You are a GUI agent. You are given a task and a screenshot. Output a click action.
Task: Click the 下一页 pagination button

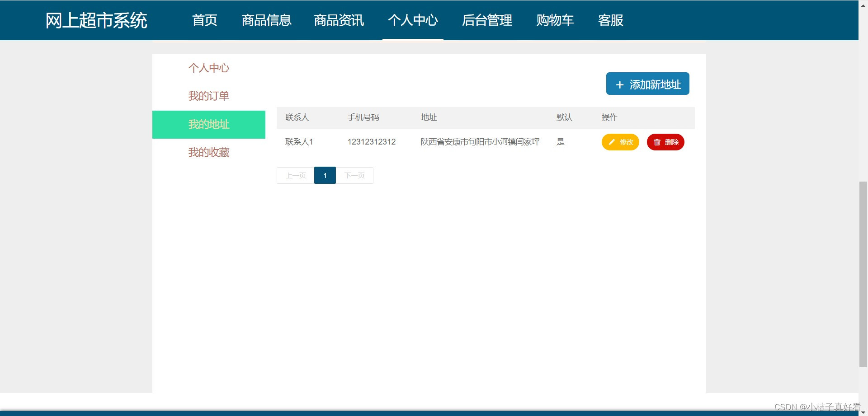pos(354,175)
